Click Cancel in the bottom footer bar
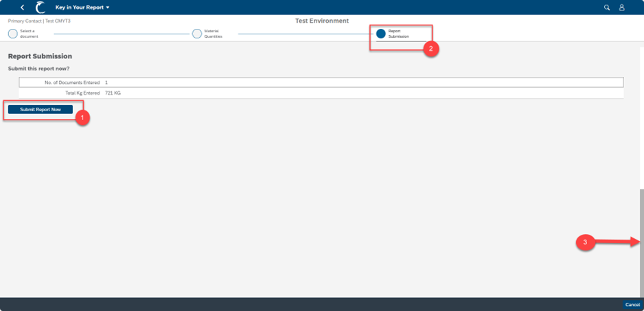 click(x=632, y=305)
